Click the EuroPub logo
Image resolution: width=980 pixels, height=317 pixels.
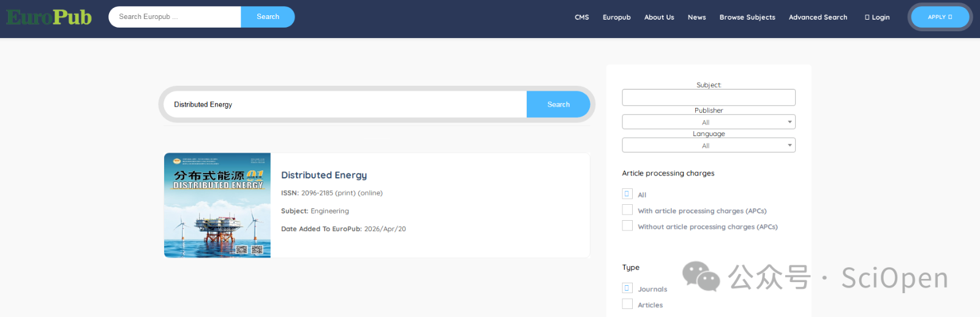pos(49,17)
